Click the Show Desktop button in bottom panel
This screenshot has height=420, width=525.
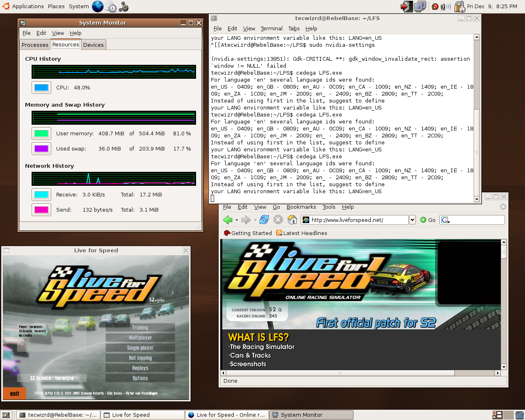pyautogui.click(x=6, y=415)
